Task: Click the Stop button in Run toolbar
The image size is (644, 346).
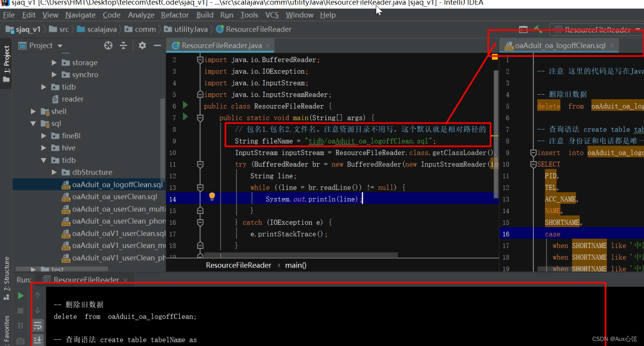Action: (20, 311)
